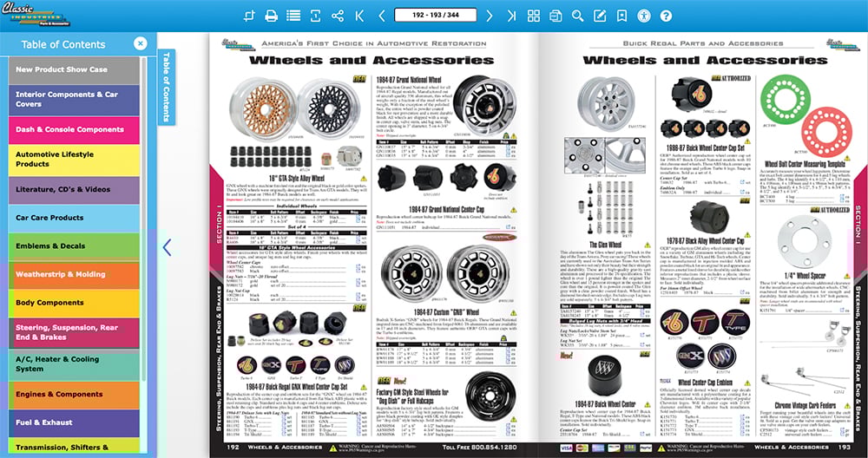The height and width of the screenshot is (458, 868).
Task: Open Body Components section
Action: click(x=74, y=303)
